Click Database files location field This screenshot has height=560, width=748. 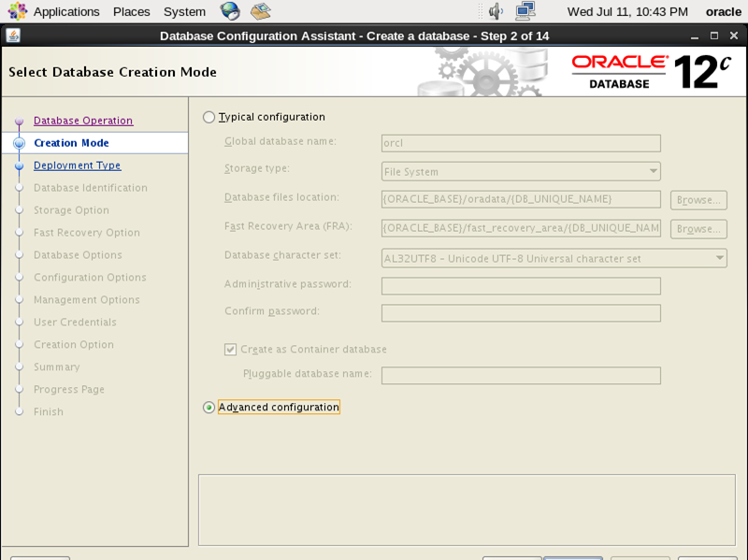[x=521, y=199]
